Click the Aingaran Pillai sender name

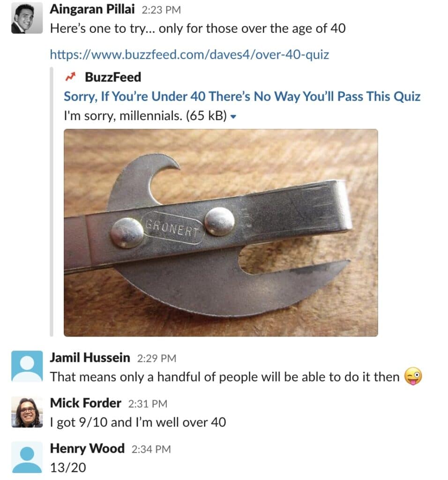pos(92,9)
